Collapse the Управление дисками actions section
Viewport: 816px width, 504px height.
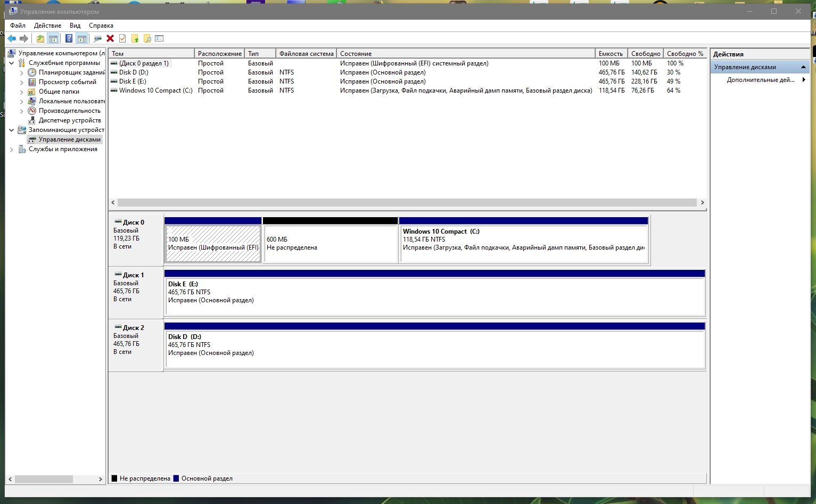[x=803, y=67]
